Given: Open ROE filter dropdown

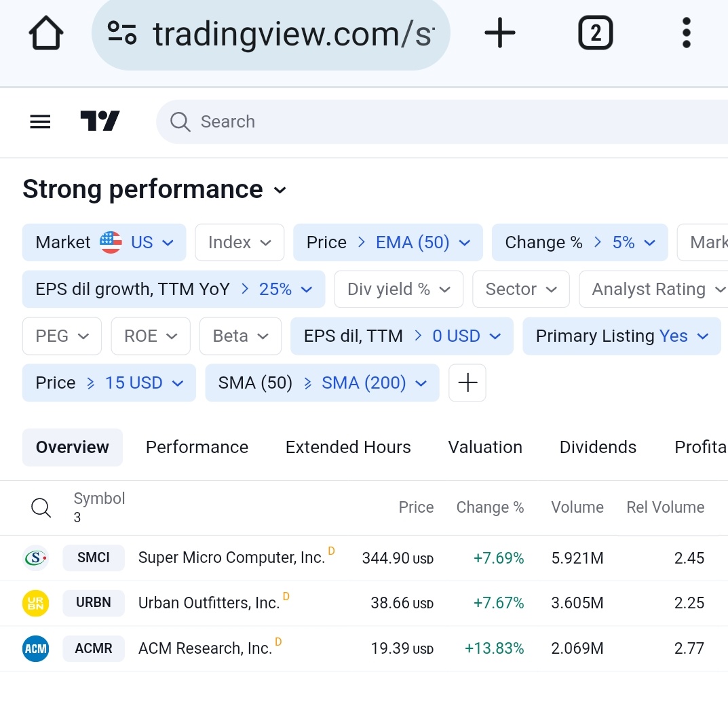Looking at the screenshot, I should click(x=151, y=336).
